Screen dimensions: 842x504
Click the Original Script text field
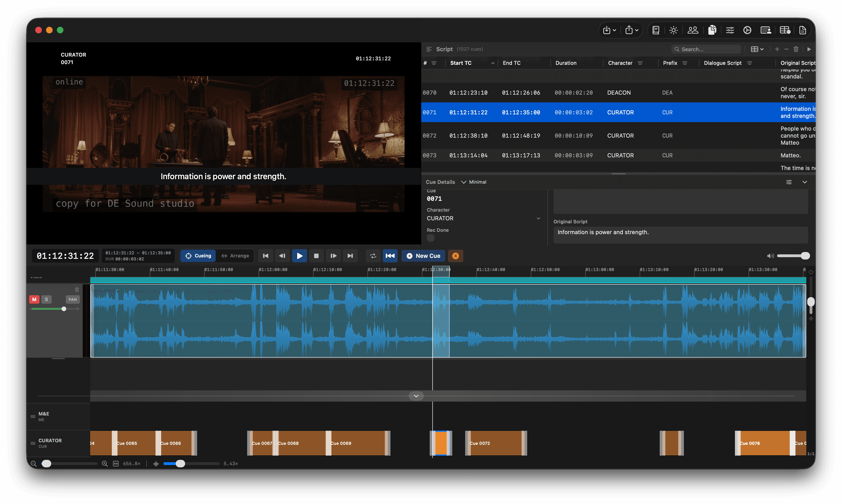680,235
